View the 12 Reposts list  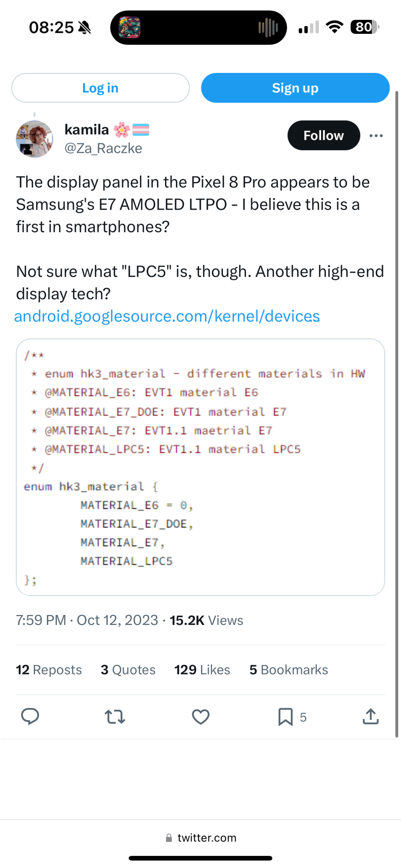pos(49,670)
